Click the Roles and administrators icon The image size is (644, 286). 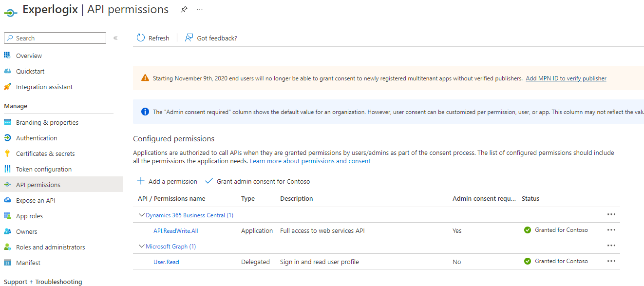[x=7, y=247]
